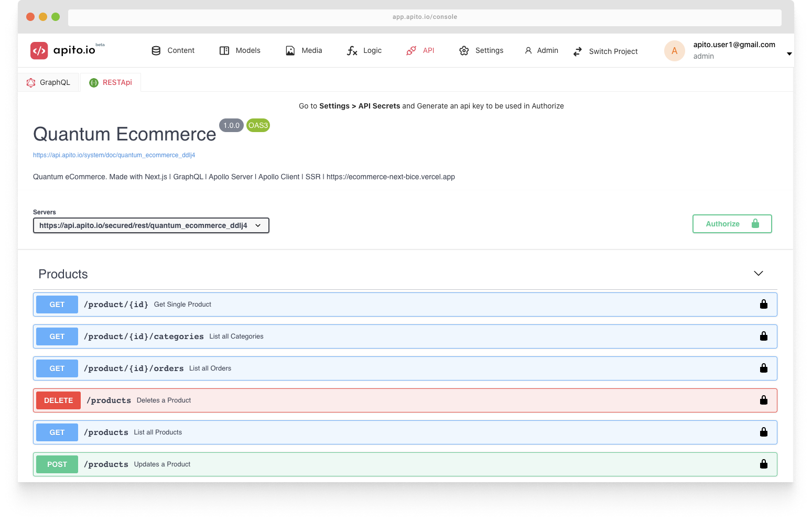Click the red DELETE method badge
The image size is (812, 522).
(58, 400)
